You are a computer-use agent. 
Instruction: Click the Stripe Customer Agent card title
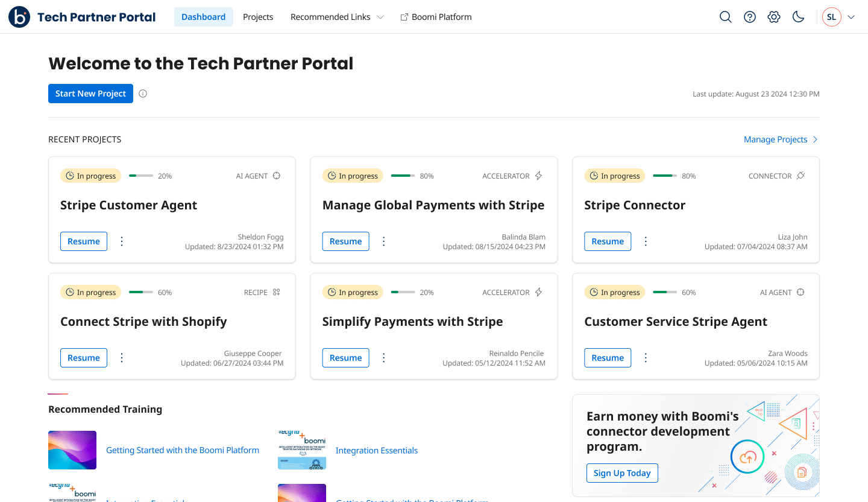pos(129,205)
